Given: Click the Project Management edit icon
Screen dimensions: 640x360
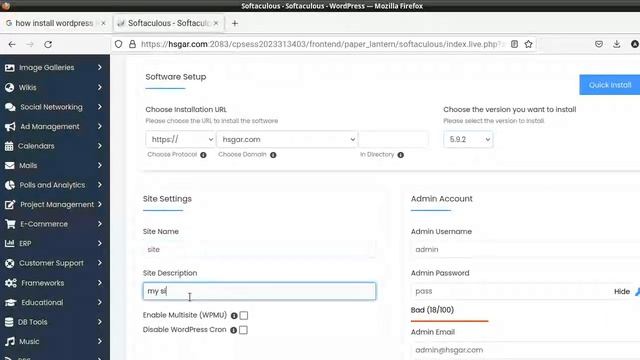Looking at the screenshot, I should click(x=10, y=204).
